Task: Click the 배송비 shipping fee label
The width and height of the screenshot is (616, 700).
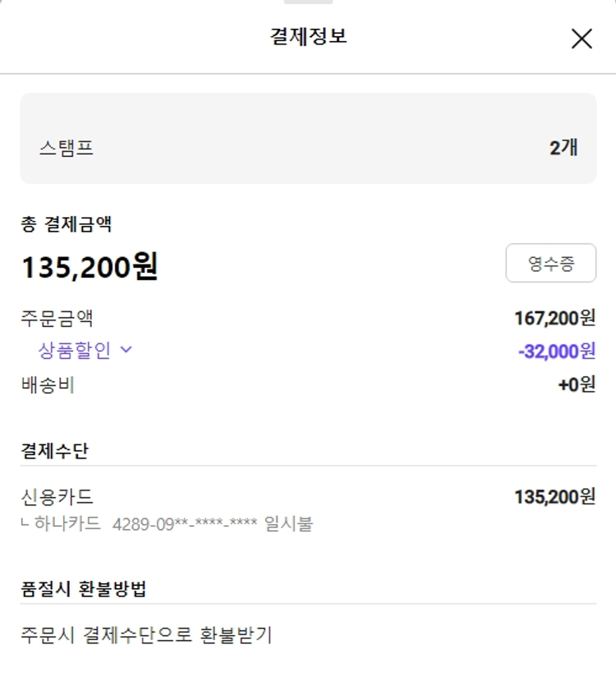Action: coord(48,384)
